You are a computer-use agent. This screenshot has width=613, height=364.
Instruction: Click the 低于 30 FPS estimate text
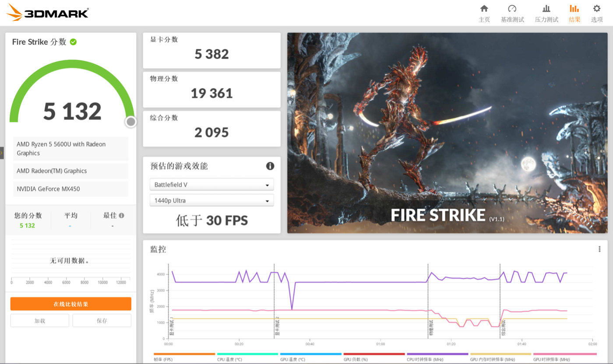click(x=212, y=220)
